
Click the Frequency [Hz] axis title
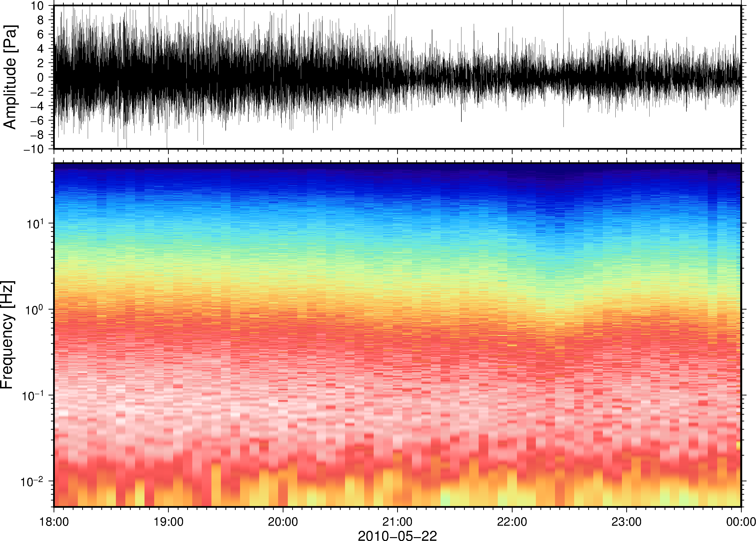7,335
